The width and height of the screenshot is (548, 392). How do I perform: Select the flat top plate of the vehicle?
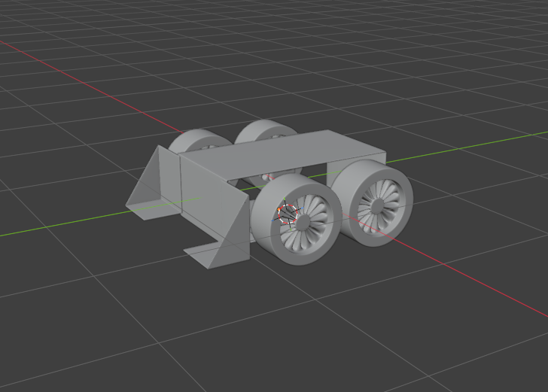point(284,155)
